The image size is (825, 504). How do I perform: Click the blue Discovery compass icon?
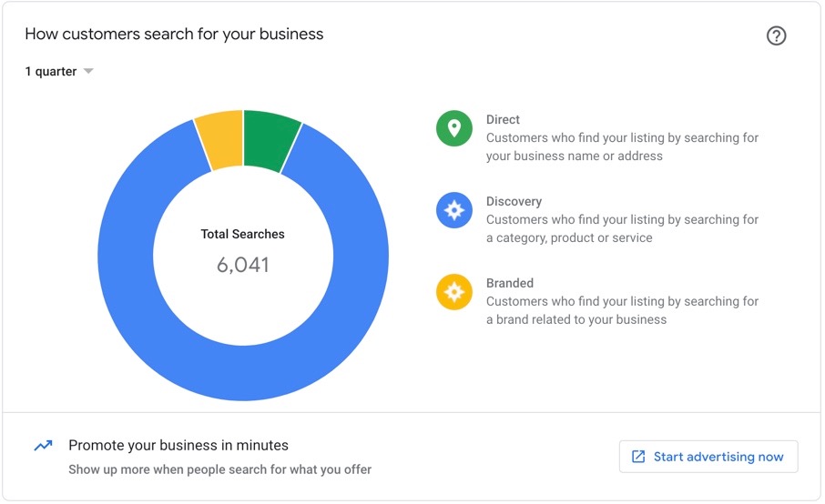click(454, 210)
